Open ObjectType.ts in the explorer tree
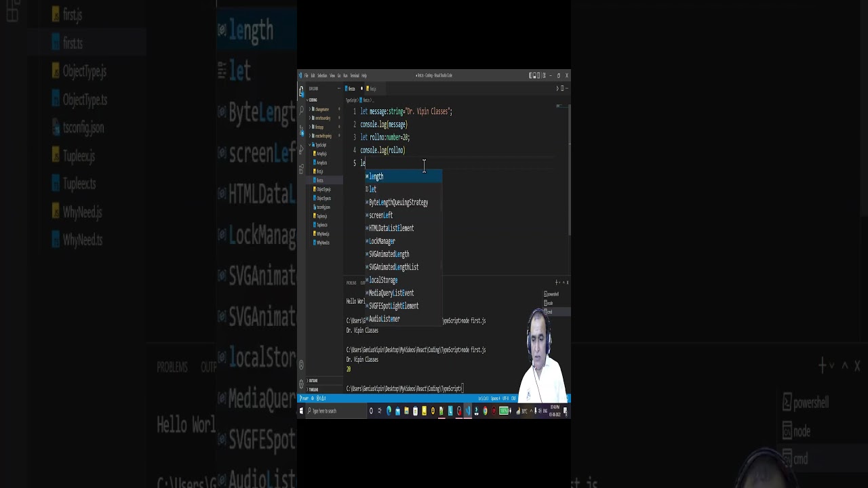 coord(325,198)
